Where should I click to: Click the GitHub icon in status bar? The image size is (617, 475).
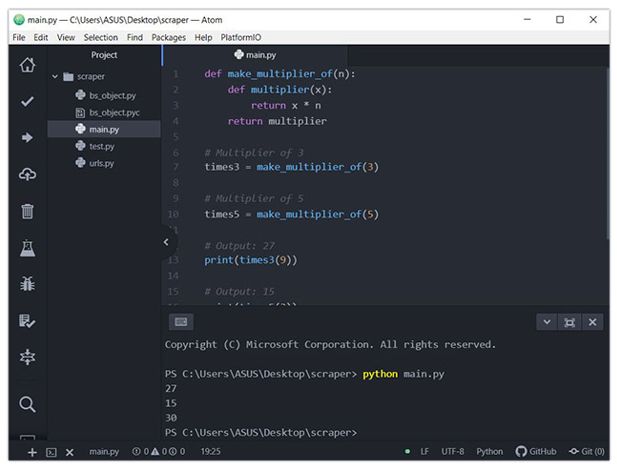[536, 451]
